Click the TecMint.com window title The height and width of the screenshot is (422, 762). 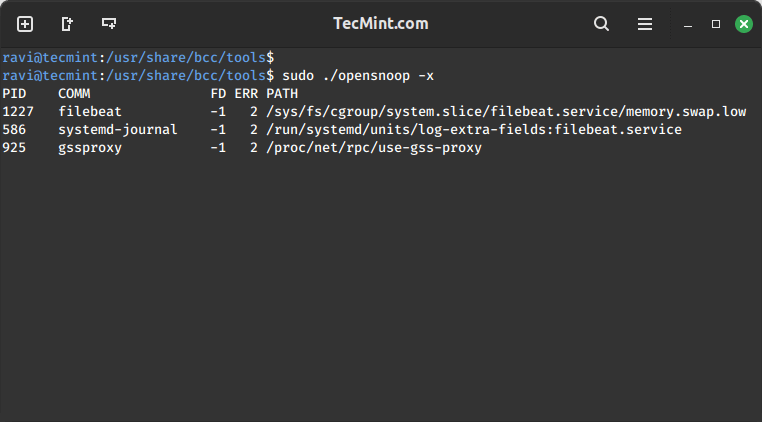[x=381, y=23]
